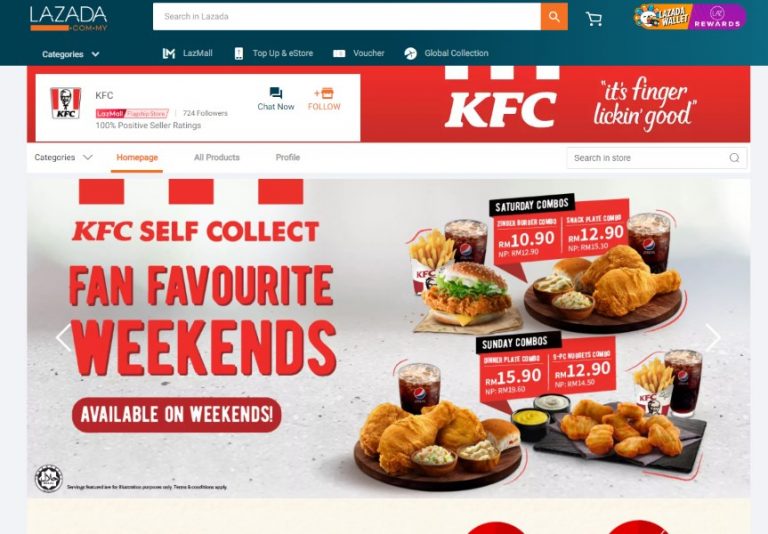This screenshot has width=768, height=534.
Task: Show previous banner with left arrow
Action: (x=64, y=338)
